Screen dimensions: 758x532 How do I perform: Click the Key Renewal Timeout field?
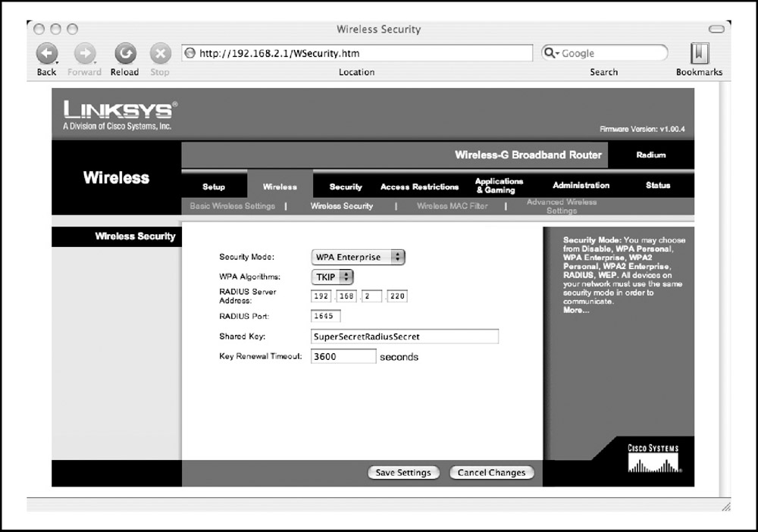tap(343, 357)
